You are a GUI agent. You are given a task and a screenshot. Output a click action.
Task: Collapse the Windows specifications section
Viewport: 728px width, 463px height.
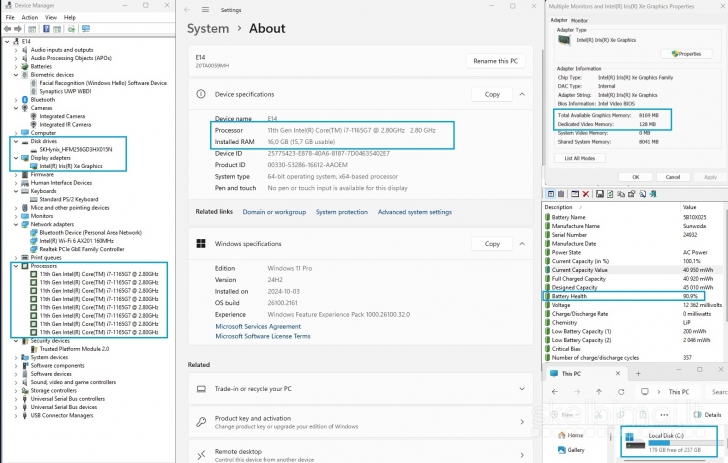(x=522, y=244)
